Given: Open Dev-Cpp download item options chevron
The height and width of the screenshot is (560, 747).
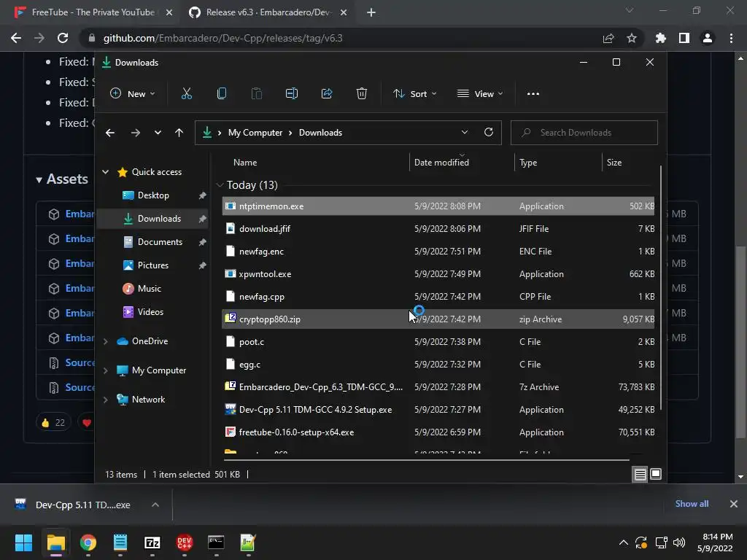Looking at the screenshot, I should point(155,505).
